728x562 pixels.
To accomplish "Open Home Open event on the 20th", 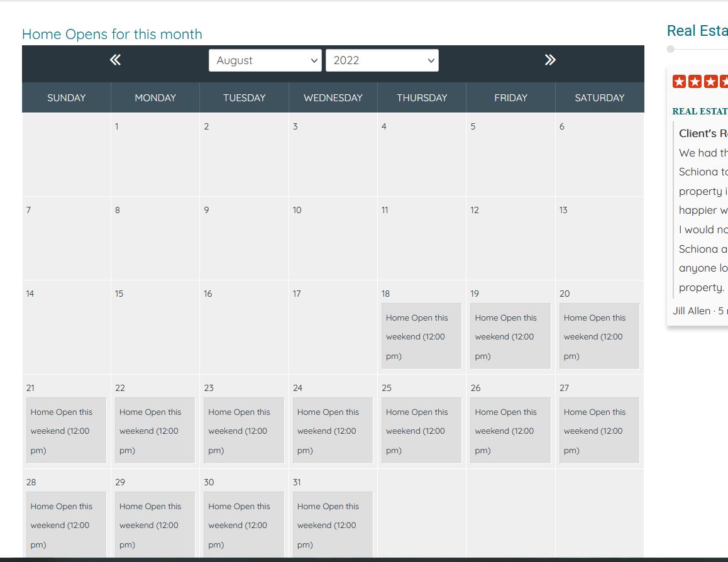I will 599,336.
